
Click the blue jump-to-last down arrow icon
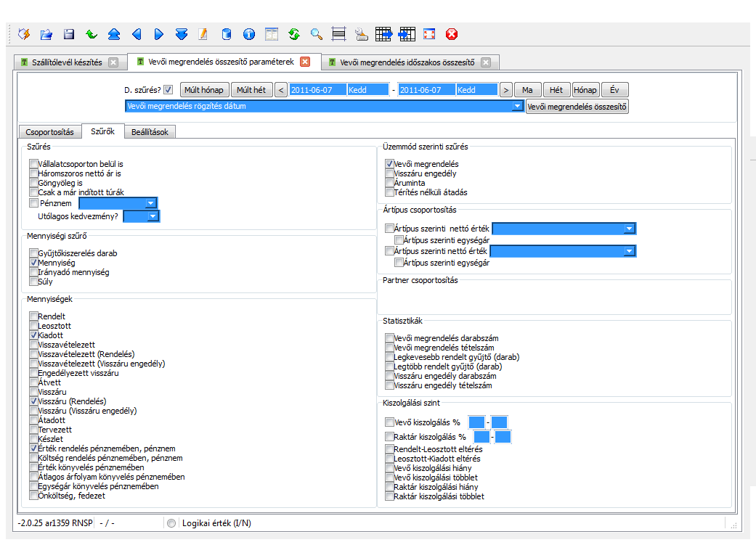click(182, 34)
